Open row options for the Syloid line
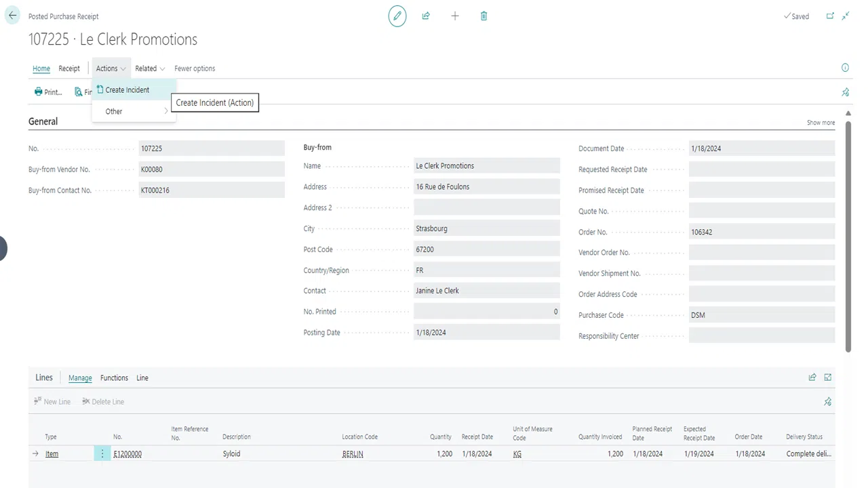The image size is (868, 488). (102, 453)
